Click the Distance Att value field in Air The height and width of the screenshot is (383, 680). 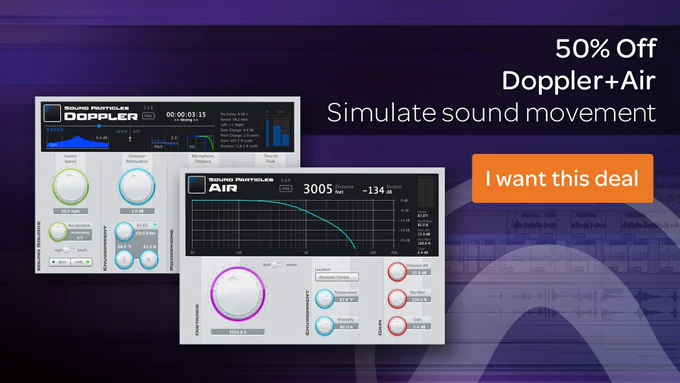[418, 272]
